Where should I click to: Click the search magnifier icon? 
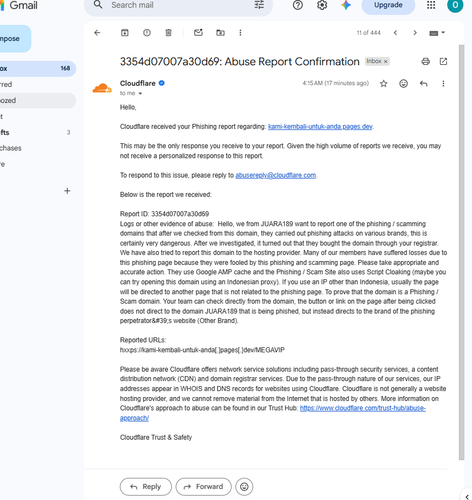coord(98,5)
